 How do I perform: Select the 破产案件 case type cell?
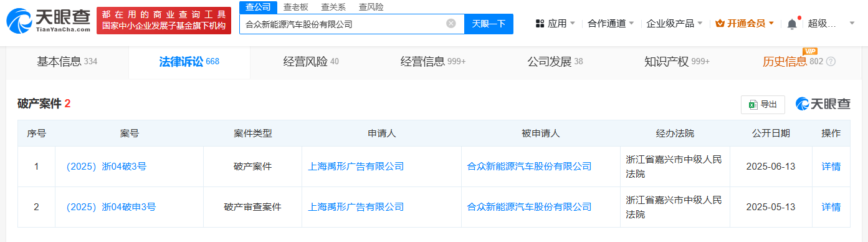click(253, 167)
